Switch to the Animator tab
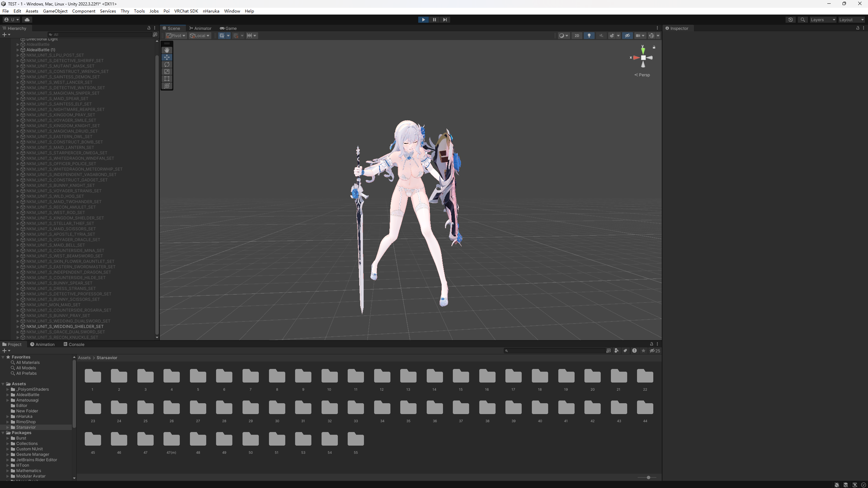The height and width of the screenshot is (488, 868). click(200, 28)
